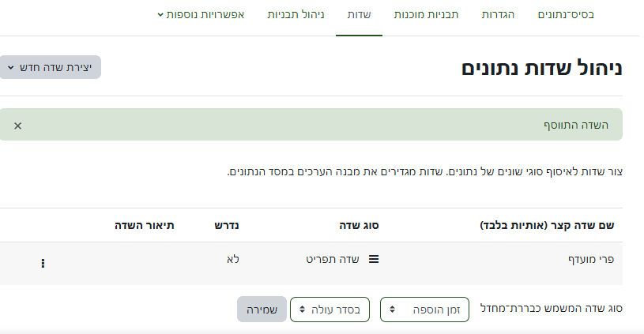
Task: Open the 'בסדר עולה' sort order dropdown
Action: (330, 310)
